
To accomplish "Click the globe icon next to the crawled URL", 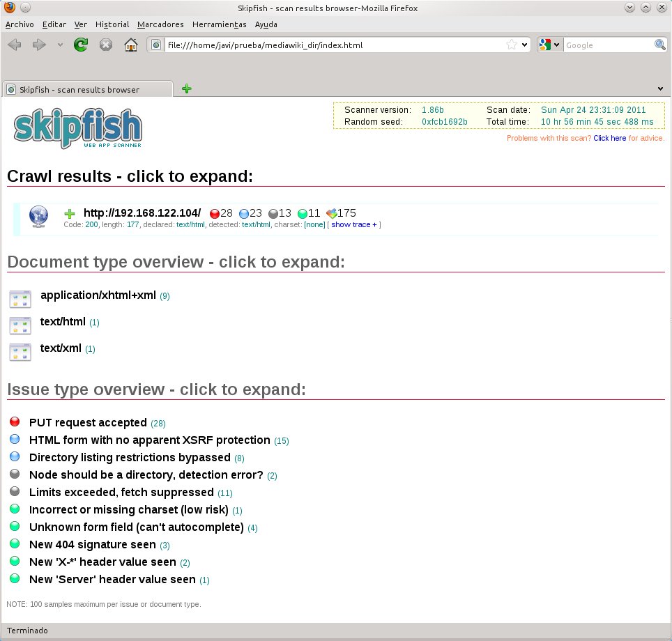I will 38,216.
